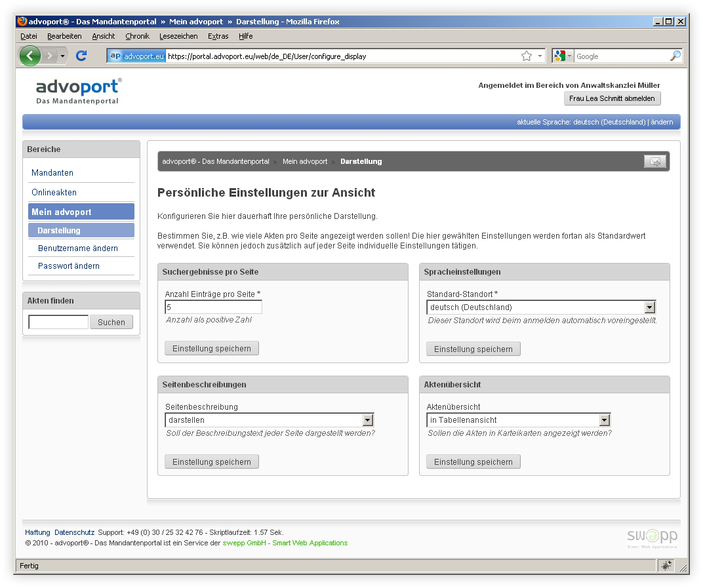
Task: Open the Bearbeiten menu
Action: pyautogui.click(x=64, y=36)
